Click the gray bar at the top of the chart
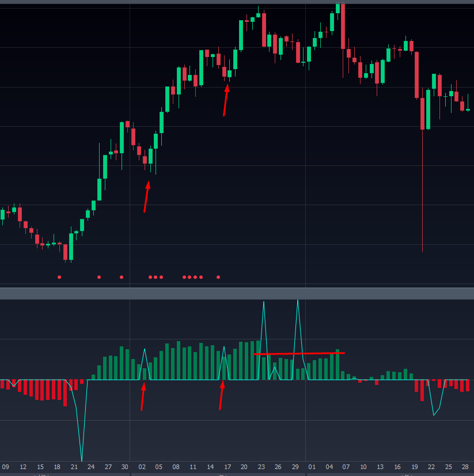This screenshot has width=474, height=476. coord(237,2)
